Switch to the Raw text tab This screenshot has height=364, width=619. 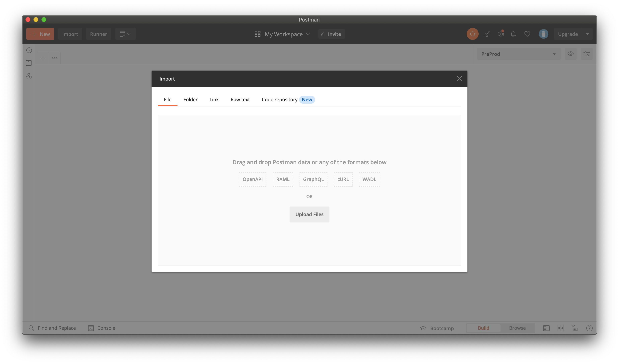pos(240,99)
